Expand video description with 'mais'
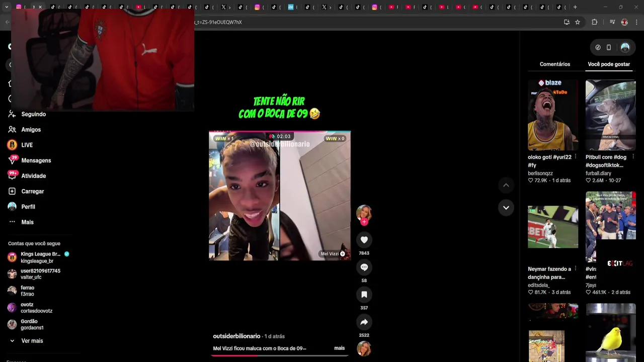 340,348
